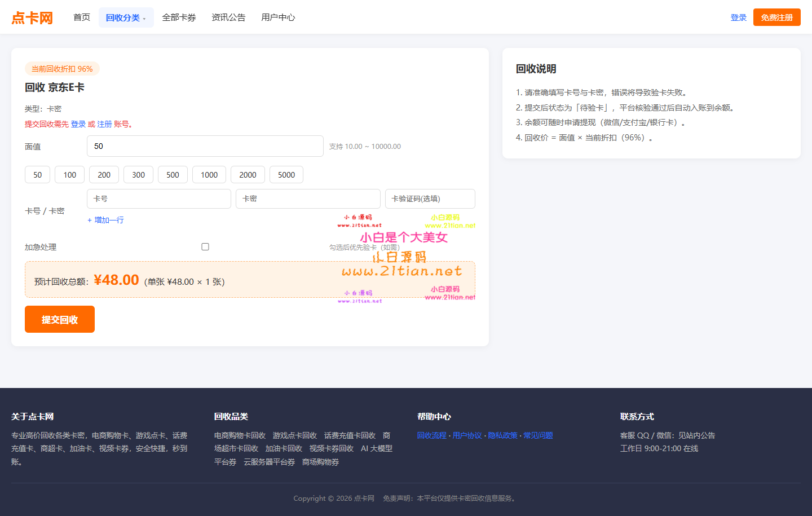The height and width of the screenshot is (516, 812).
Task: Choose the 500 face value preset
Action: (x=173, y=175)
